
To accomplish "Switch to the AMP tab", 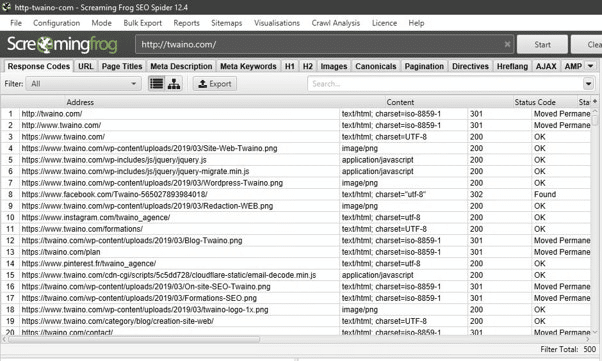I will click(x=573, y=66).
